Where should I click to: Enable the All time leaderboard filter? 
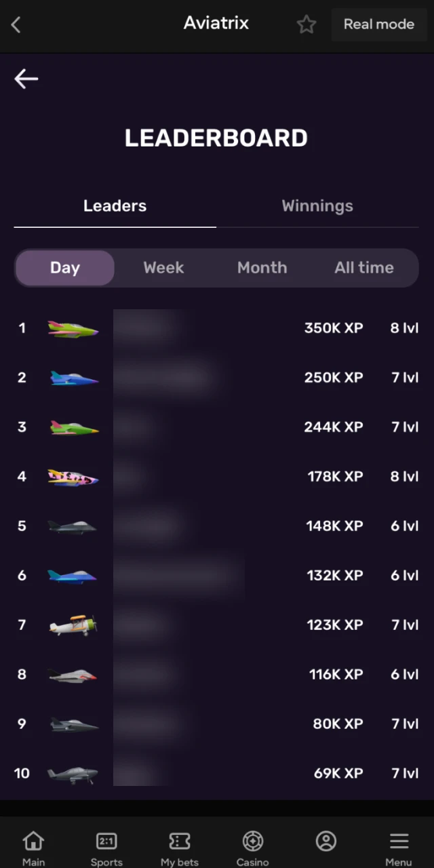[364, 267]
